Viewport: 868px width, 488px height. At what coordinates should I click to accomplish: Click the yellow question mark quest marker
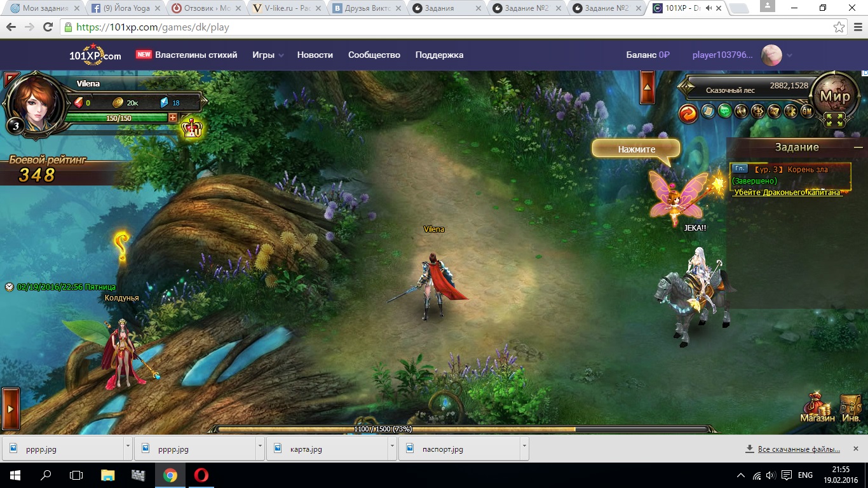pyautogui.click(x=121, y=248)
